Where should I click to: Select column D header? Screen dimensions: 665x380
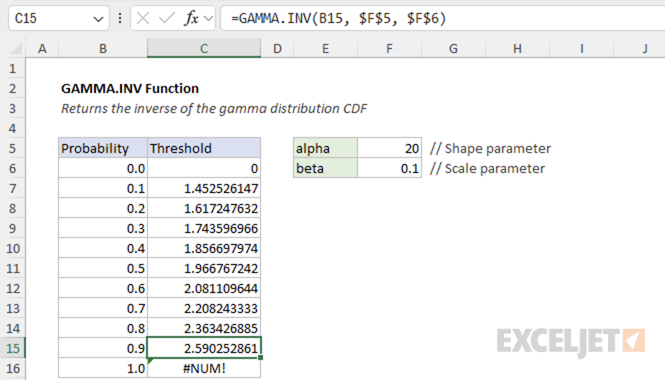tap(277, 48)
